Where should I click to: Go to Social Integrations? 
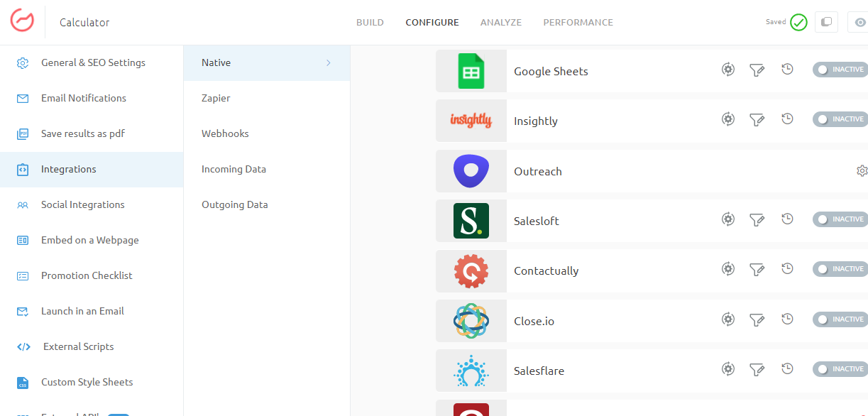(92, 204)
